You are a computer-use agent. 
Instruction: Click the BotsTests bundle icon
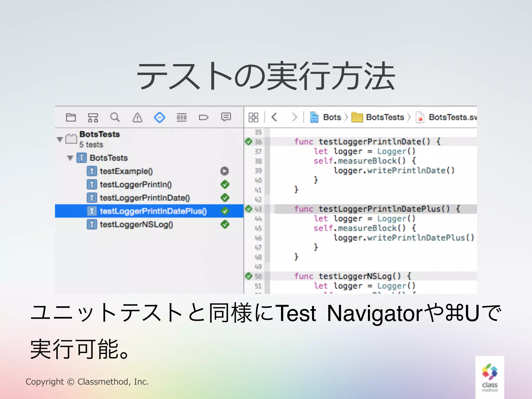point(71,139)
